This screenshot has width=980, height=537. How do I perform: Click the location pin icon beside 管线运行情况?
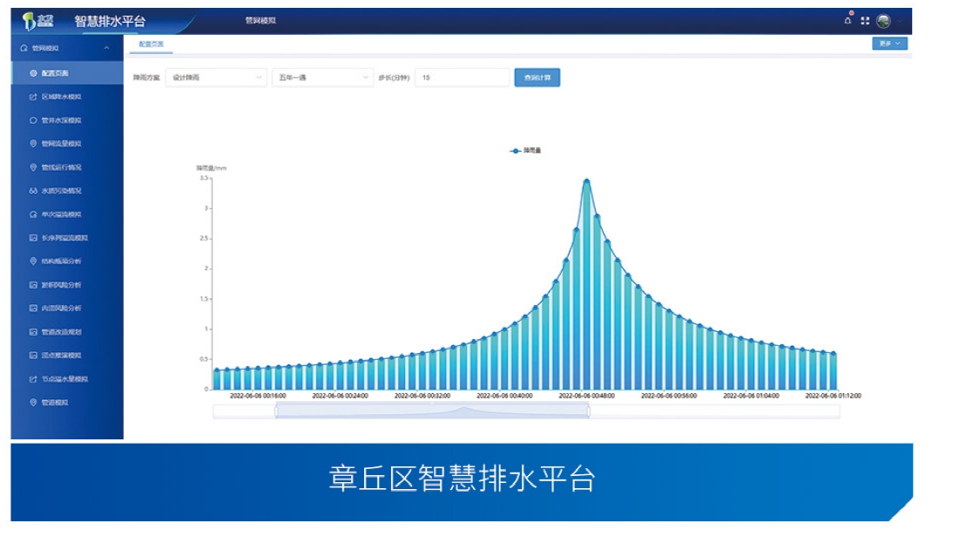pyautogui.click(x=33, y=167)
